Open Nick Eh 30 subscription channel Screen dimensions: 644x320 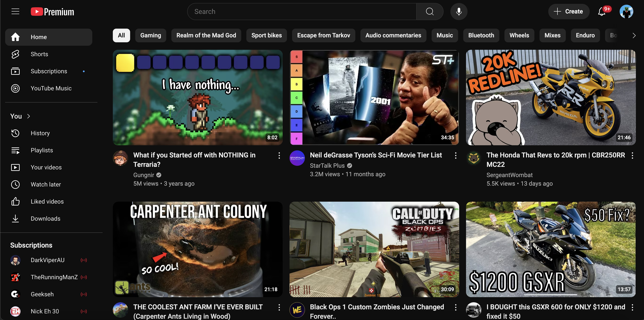coord(49,311)
